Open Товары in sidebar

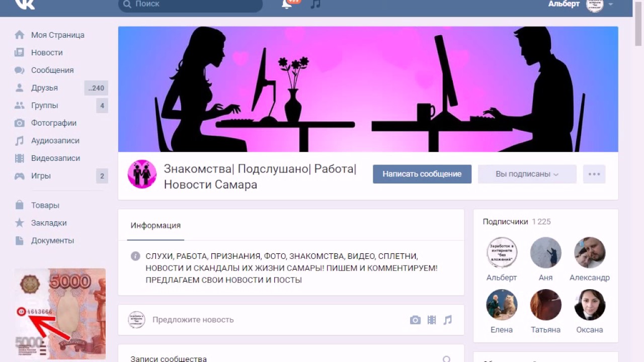point(45,205)
